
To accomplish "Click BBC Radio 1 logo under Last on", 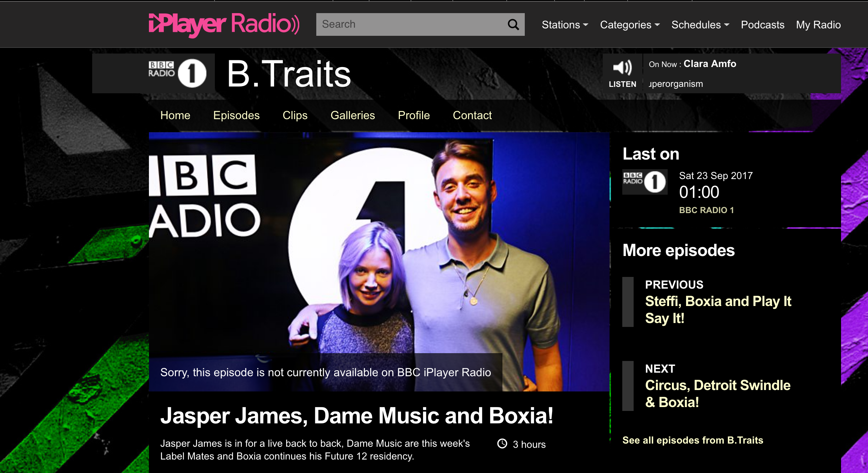I will click(x=645, y=182).
